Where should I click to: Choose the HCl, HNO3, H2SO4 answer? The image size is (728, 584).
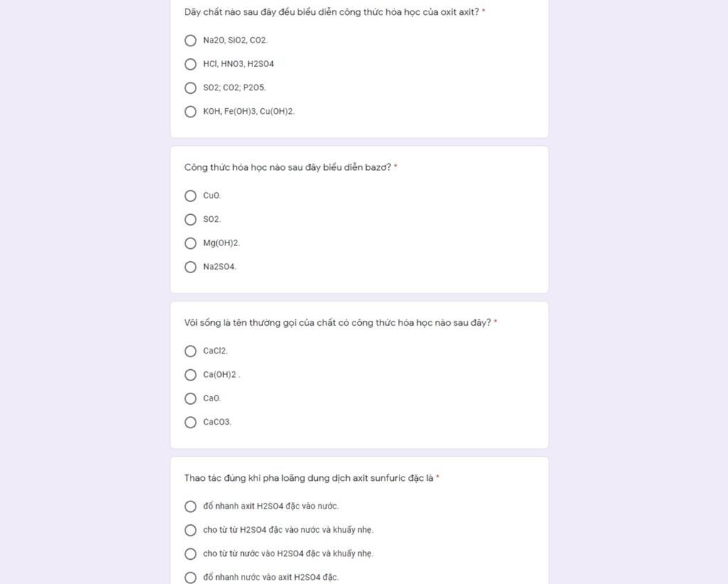pyautogui.click(x=191, y=64)
